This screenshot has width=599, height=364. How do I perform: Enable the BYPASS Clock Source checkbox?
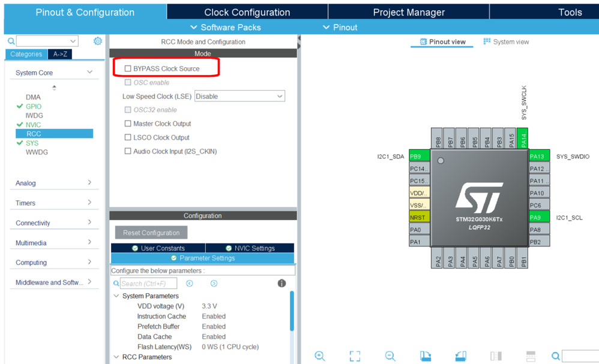click(x=128, y=69)
